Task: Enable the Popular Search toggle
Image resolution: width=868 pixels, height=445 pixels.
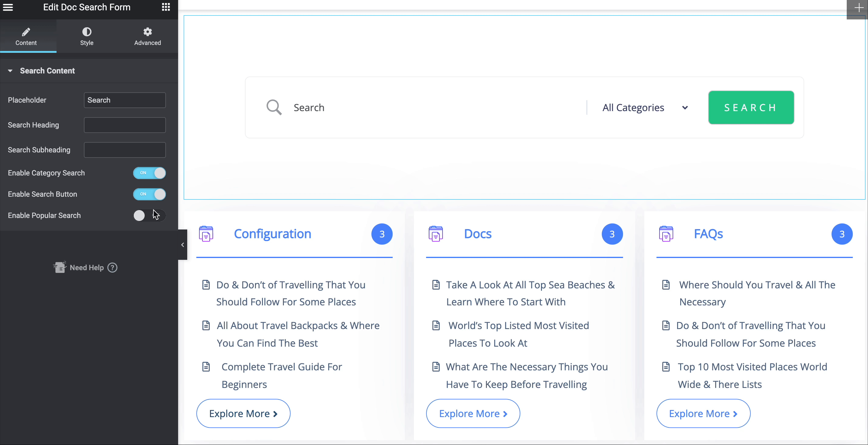Action: (149, 216)
